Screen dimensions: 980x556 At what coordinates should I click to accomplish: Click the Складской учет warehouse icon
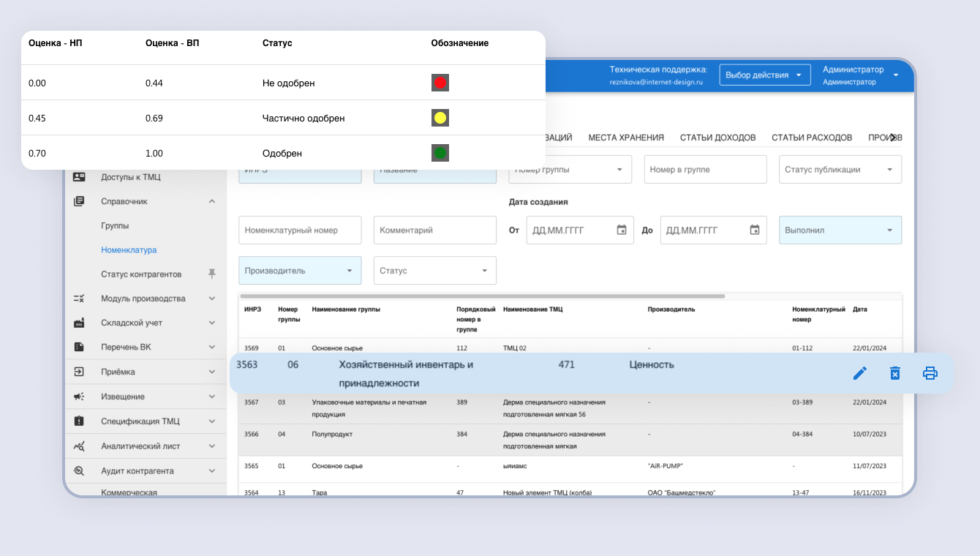pyautogui.click(x=79, y=323)
